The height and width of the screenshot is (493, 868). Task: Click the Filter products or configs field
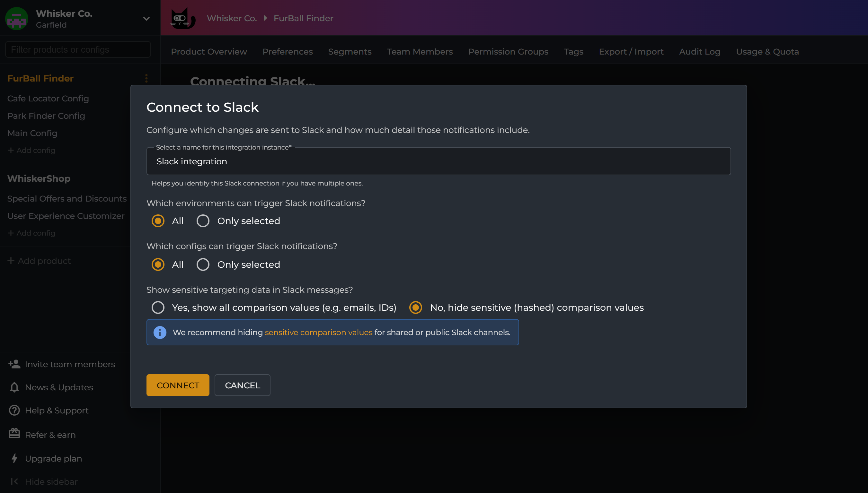point(78,49)
